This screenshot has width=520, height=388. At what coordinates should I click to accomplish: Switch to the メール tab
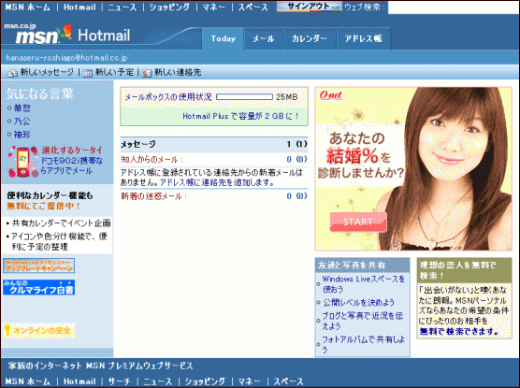point(263,39)
